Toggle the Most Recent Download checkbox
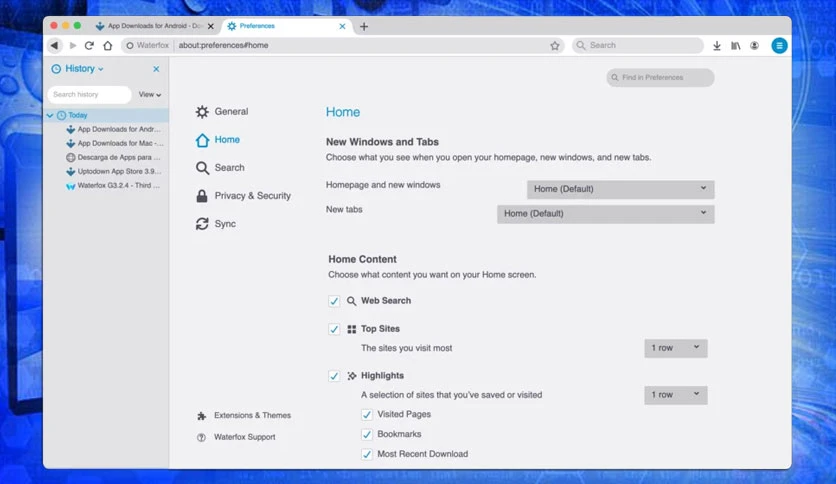Image resolution: width=836 pixels, height=484 pixels. 366,454
